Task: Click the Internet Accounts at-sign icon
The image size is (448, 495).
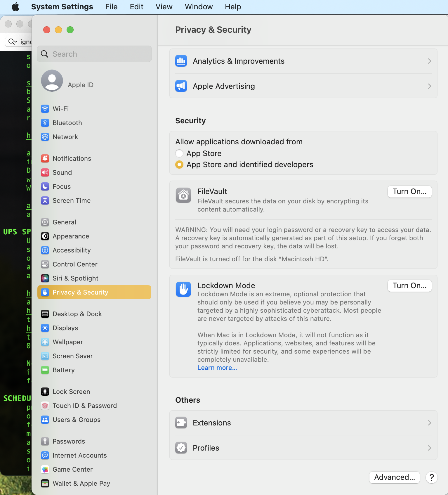Action: pos(45,455)
